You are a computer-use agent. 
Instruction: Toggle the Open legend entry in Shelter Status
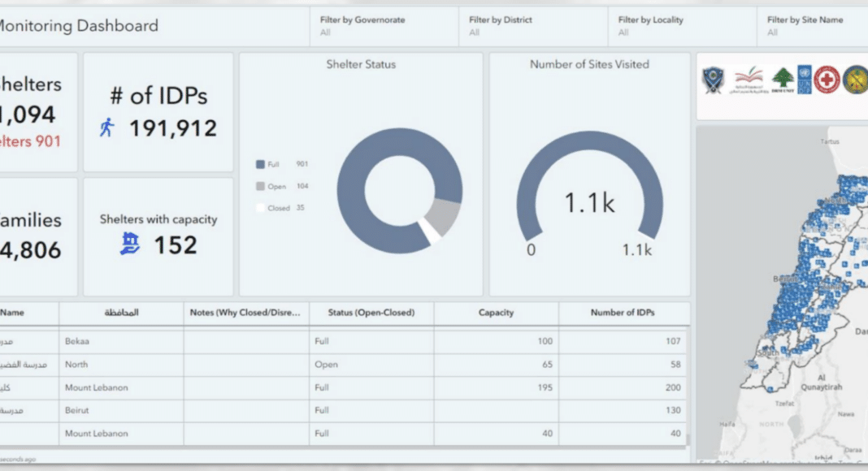coord(276,186)
